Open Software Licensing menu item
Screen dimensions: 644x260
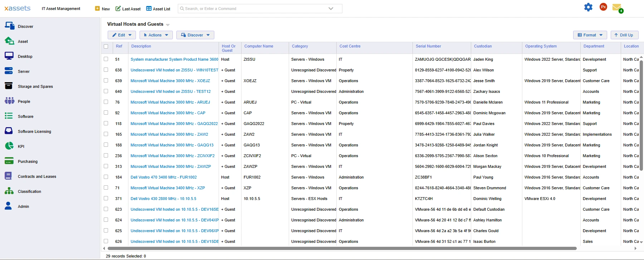[34, 131]
